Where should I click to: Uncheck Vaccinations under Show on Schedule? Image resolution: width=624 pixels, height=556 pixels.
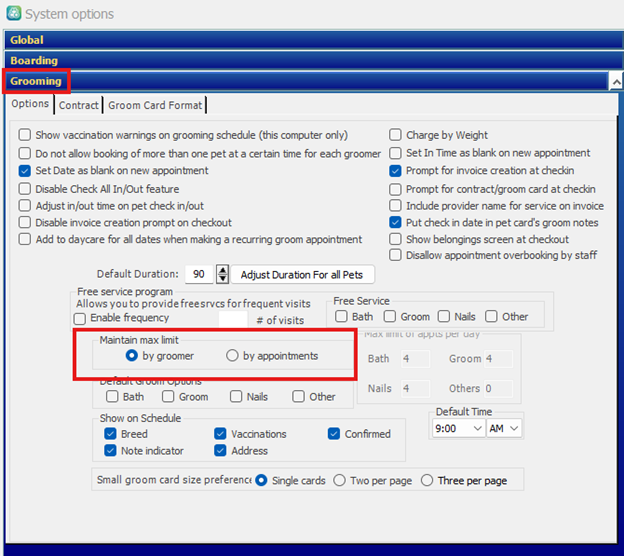pos(220,434)
